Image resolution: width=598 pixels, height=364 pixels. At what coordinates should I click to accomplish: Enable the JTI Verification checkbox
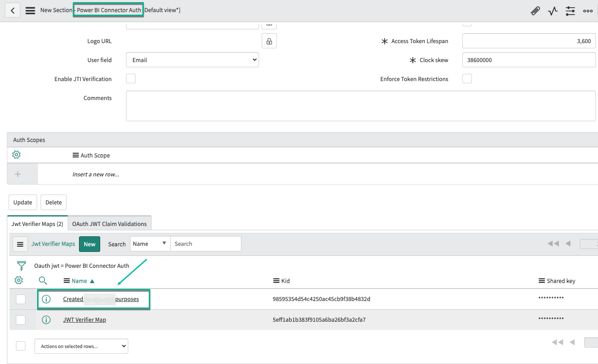click(131, 79)
